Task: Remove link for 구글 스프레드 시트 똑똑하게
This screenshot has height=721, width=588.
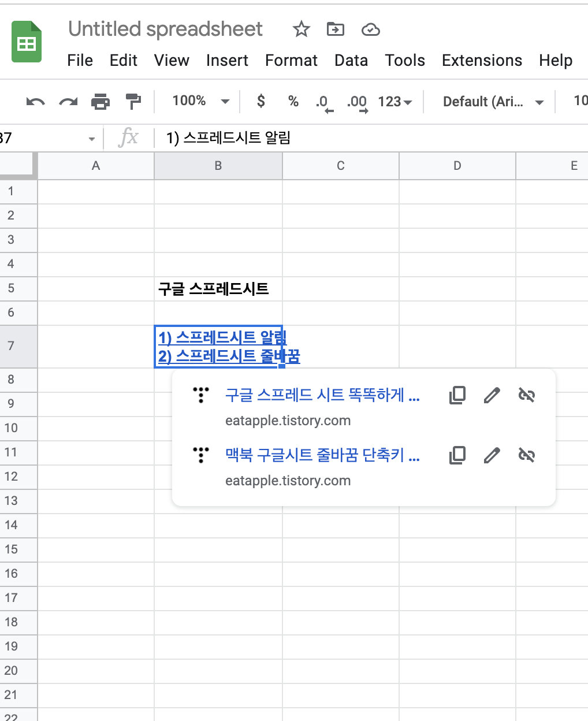Action: 527,395
